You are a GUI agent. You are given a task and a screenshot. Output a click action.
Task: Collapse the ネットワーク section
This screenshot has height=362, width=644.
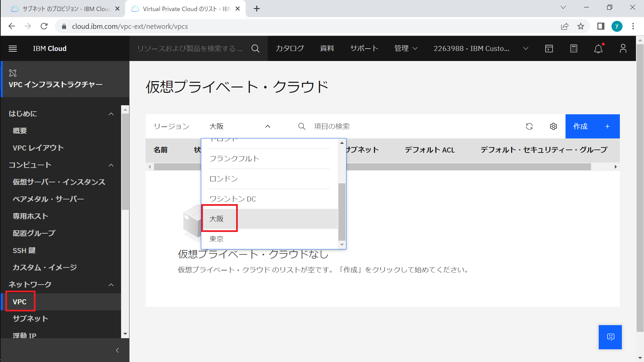(x=111, y=285)
